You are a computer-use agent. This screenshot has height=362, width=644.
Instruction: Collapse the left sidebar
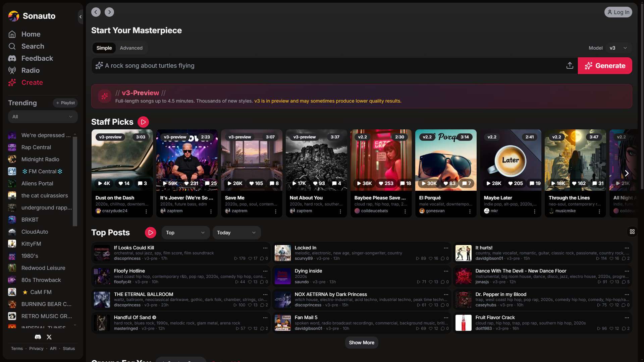pyautogui.click(x=80, y=16)
